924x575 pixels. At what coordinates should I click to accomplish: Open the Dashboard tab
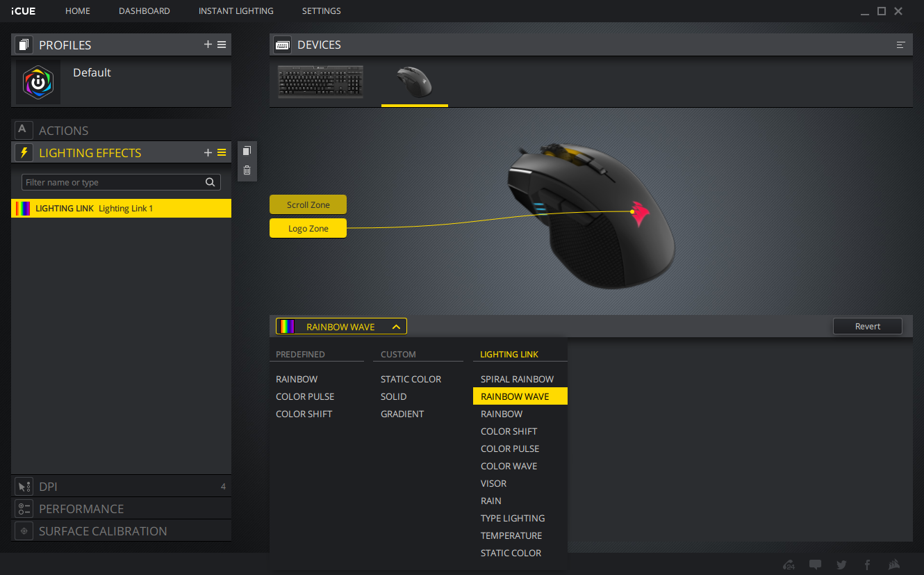[145, 11]
